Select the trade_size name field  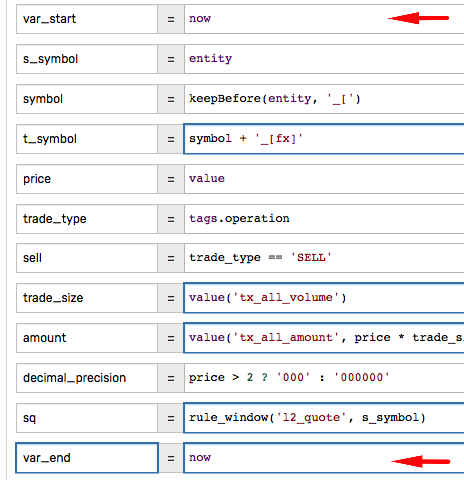tap(87, 298)
